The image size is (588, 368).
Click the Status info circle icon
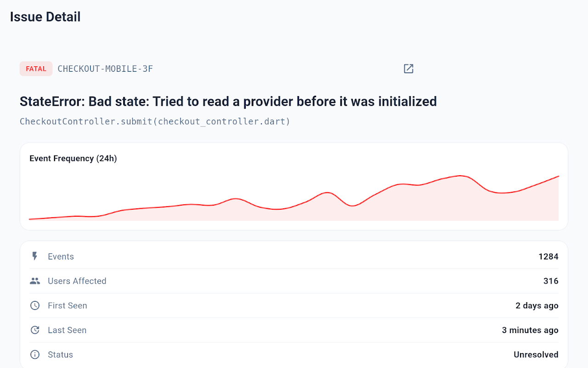[x=35, y=355]
